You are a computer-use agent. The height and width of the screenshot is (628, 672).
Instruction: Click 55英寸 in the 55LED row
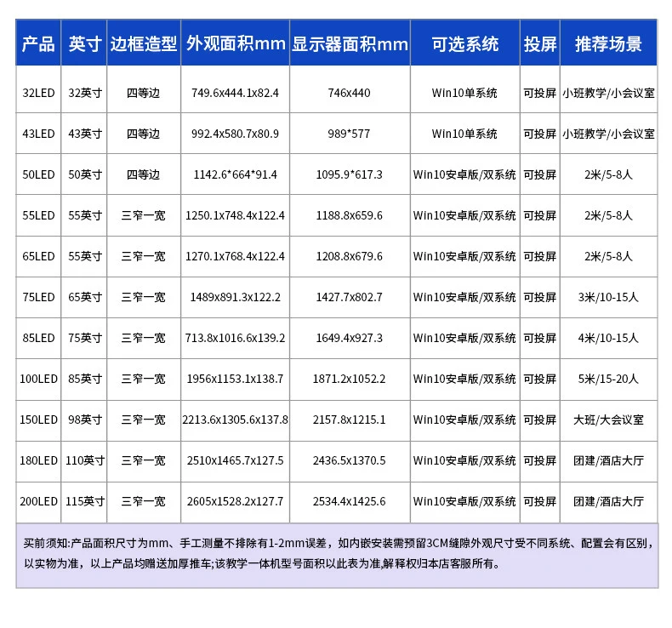point(85,215)
